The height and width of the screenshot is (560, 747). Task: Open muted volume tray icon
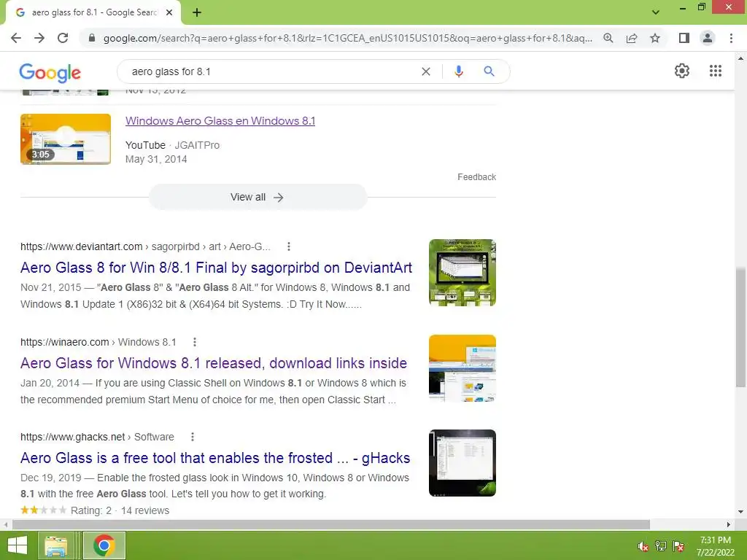tap(643, 547)
